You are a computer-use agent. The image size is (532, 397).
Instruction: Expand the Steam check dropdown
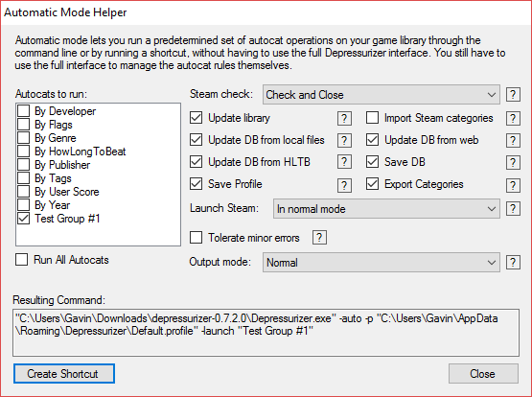[x=381, y=95]
